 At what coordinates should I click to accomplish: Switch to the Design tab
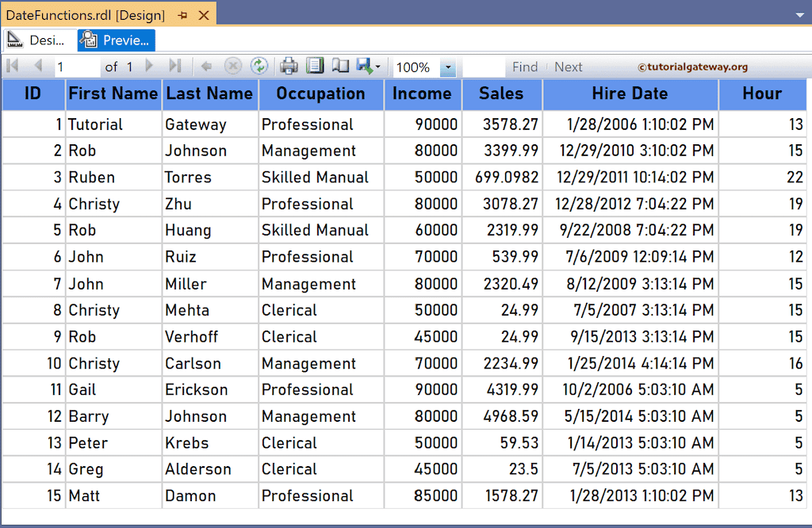(x=36, y=39)
